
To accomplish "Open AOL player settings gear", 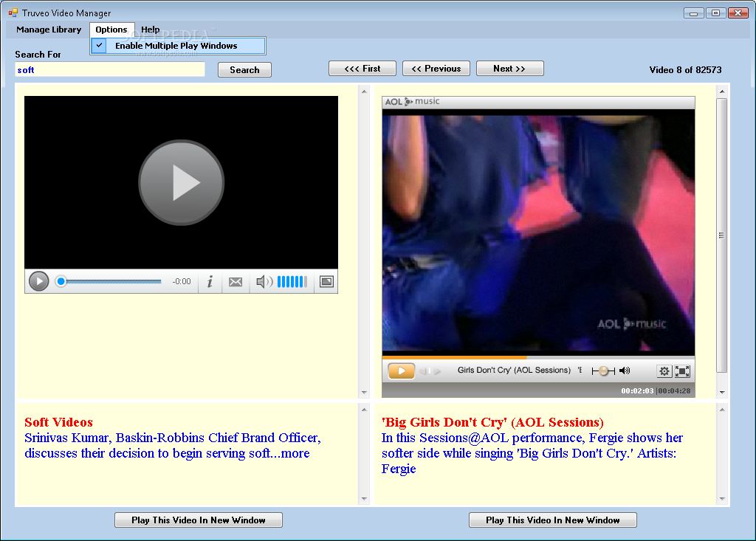I will [x=664, y=371].
